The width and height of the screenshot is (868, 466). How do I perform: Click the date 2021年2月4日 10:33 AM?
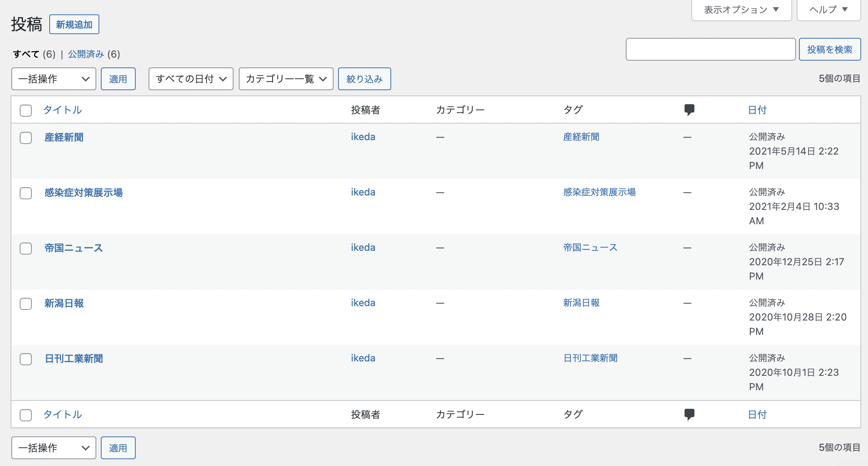coord(794,214)
